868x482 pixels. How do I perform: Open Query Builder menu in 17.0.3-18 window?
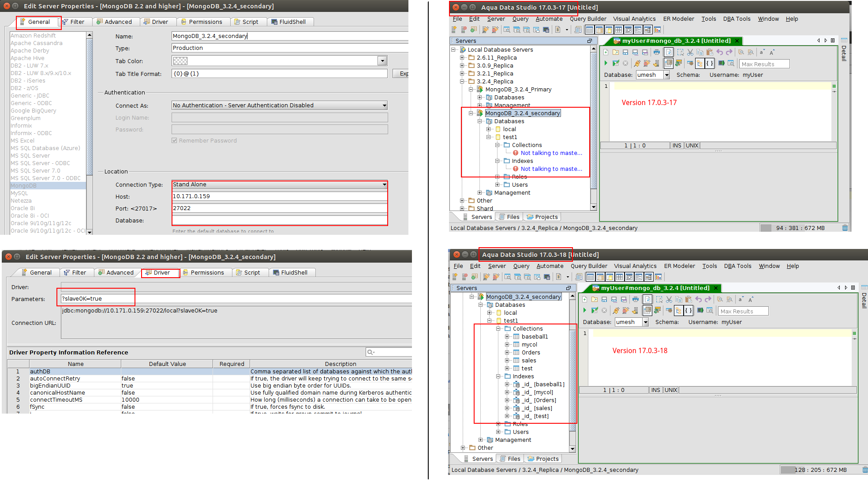click(588, 266)
